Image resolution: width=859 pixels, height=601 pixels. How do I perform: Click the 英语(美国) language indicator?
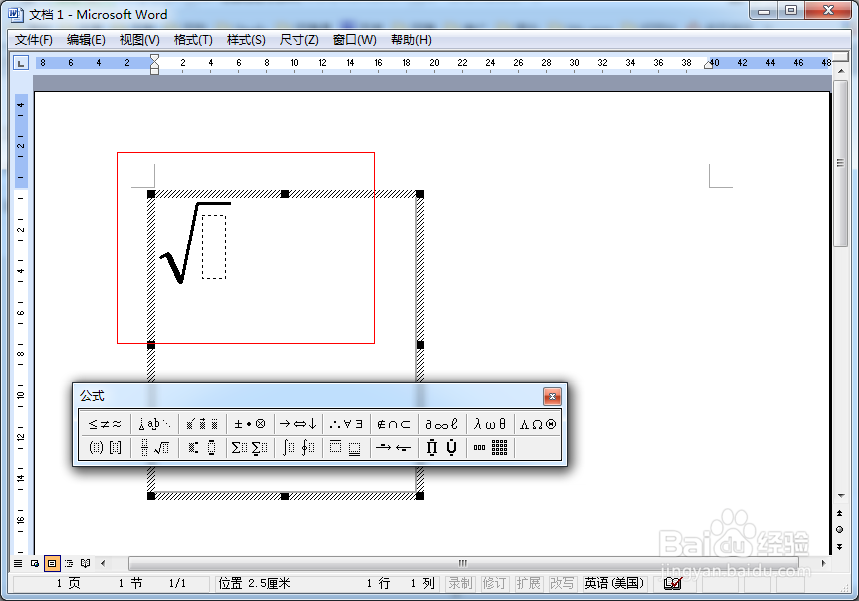point(614,583)
